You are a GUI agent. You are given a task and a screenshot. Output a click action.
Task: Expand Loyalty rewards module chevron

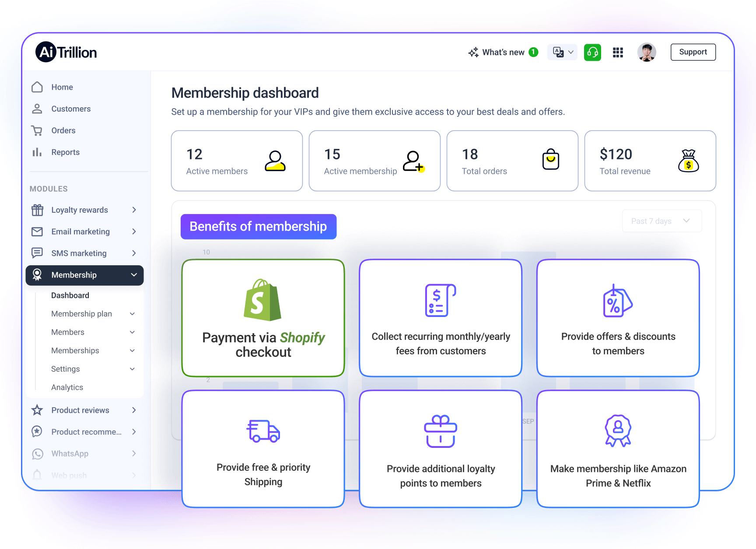[134, 210]
